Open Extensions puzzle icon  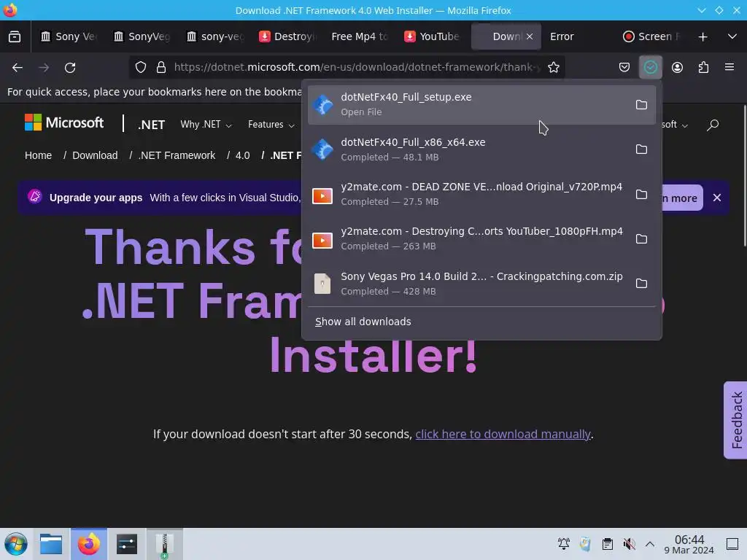click(x=704, y=67)
